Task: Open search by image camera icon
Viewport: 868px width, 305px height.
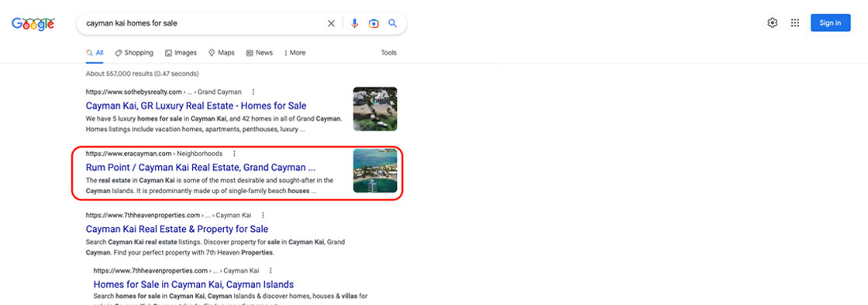Action: pos(374,23)
